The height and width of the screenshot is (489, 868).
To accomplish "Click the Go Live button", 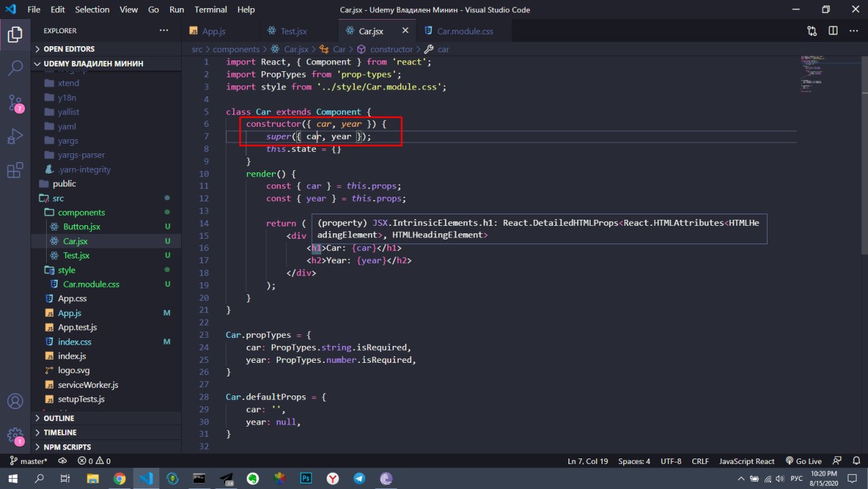I will pyautogui.click(x=804, y=461).
